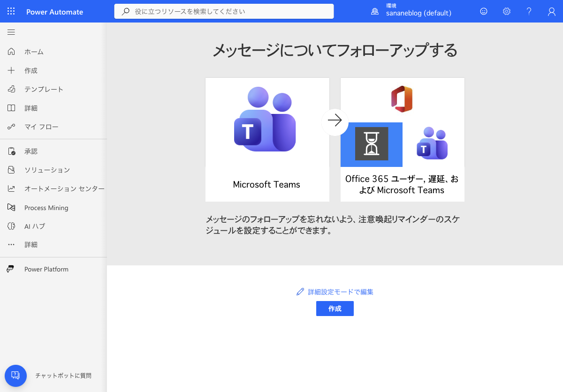Open the user account profile icon

pos(552,12)
